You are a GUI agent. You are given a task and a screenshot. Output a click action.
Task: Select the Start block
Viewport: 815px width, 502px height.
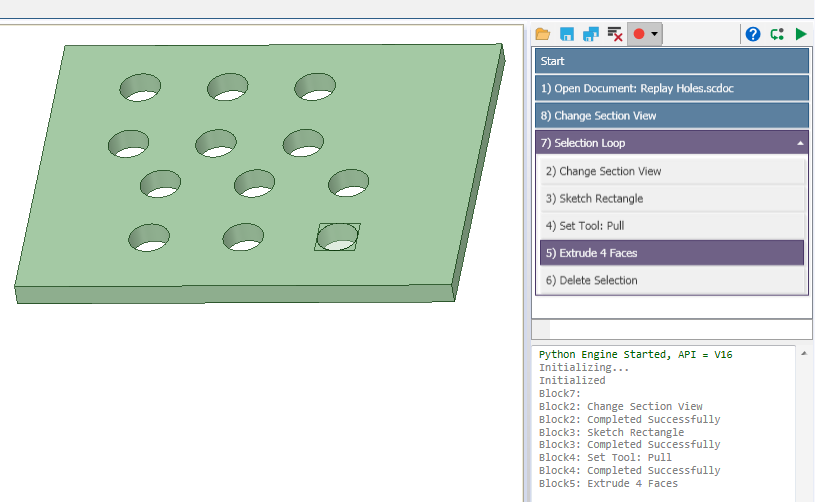coord(672,61)
